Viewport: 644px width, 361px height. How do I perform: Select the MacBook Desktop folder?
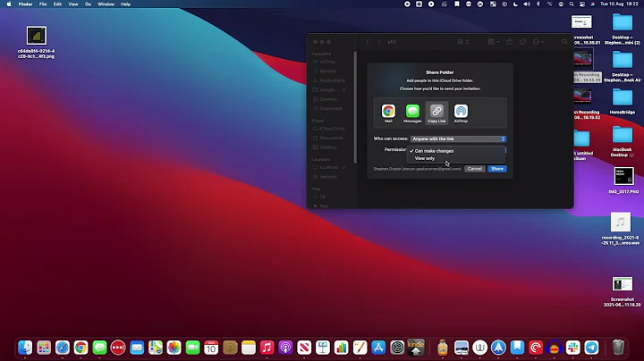623,141
